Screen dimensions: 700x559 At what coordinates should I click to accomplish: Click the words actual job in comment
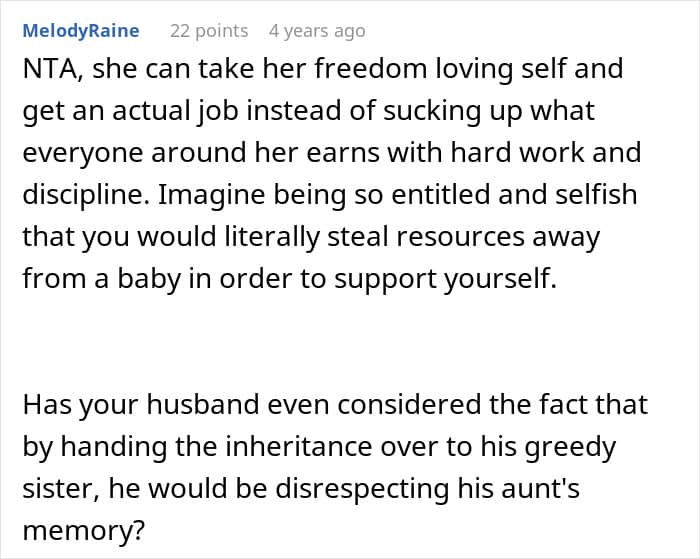175,111
